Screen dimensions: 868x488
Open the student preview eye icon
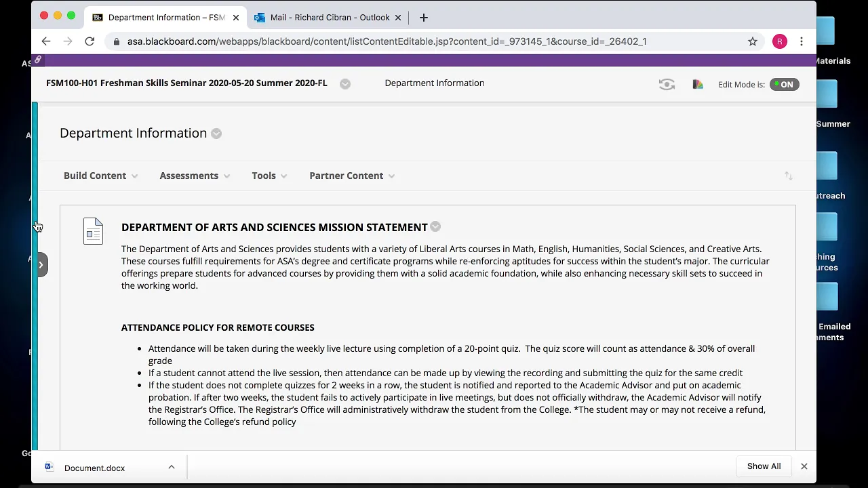[667, 84]
